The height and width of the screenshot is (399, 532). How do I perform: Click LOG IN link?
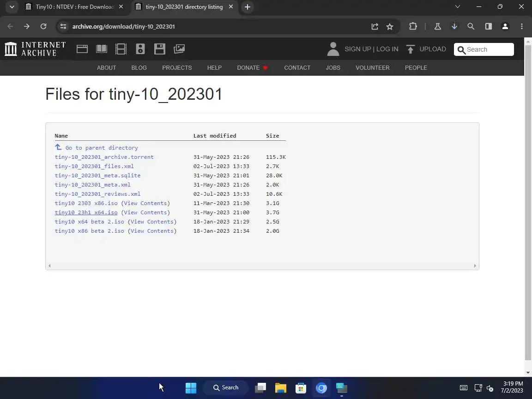387,49
